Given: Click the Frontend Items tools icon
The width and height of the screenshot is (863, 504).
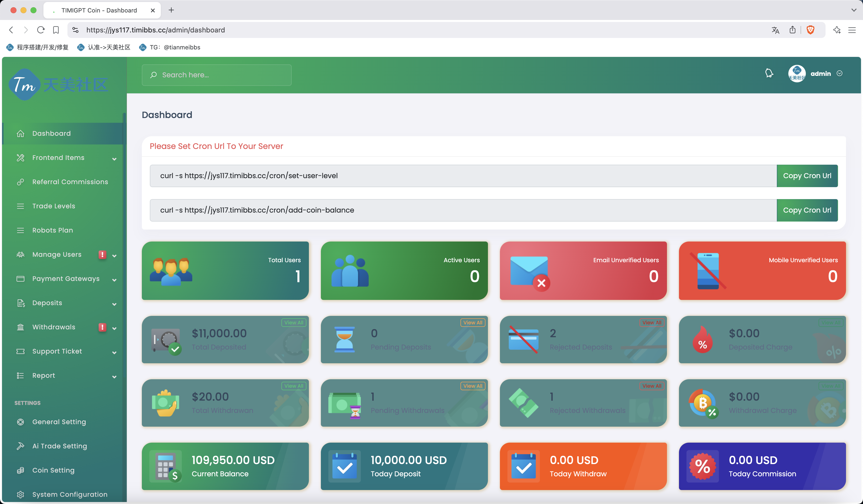Looking at the screenshot, I should pyautogui.click(x=20, y=158).
